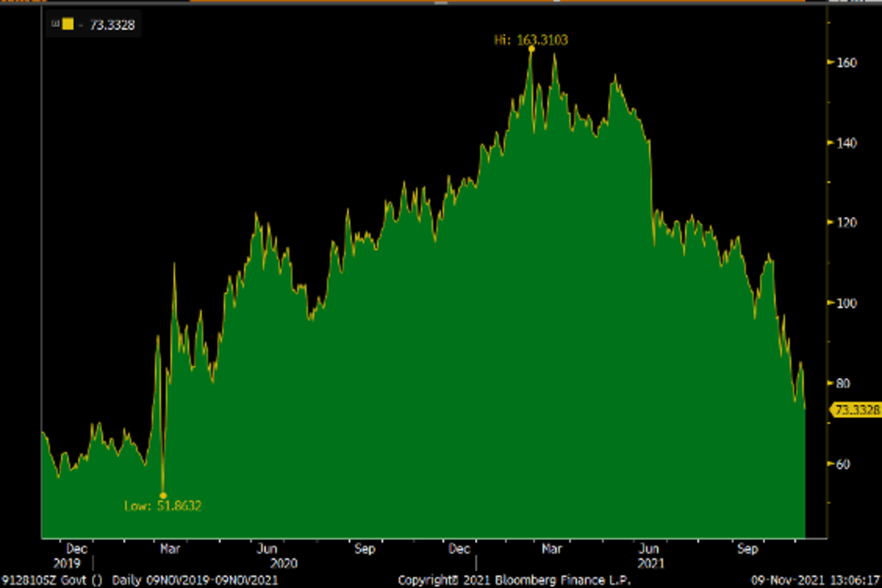Screen dimensions: 882x588
Task: Click the Low: 51.8632 low marker label
Action: (164, 506)
